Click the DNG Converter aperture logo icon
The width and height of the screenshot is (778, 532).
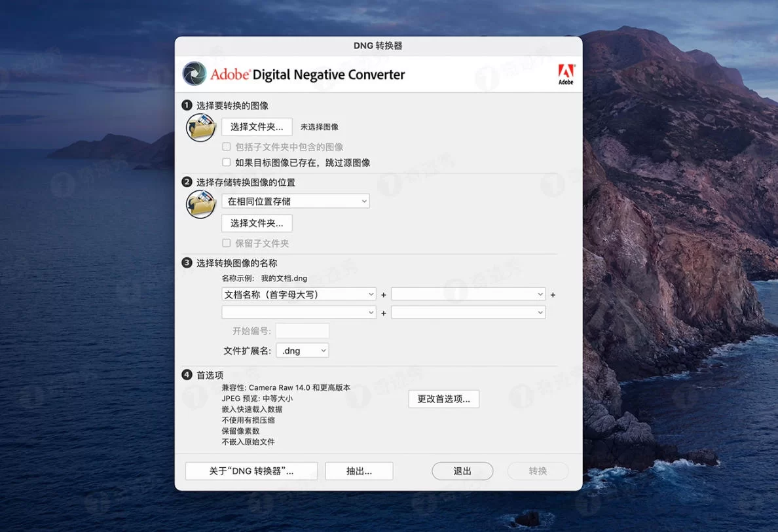pyautogui.click(x=194, y=74)
